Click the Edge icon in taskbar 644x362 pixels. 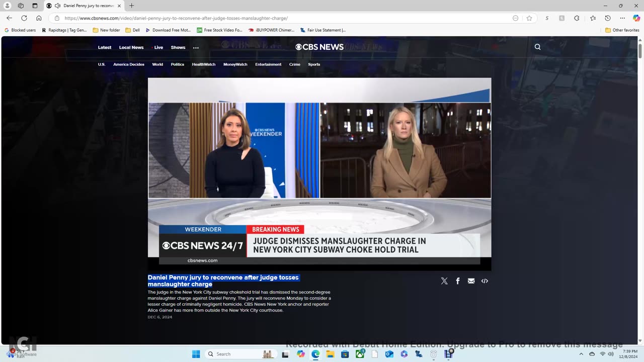[315, 354]
